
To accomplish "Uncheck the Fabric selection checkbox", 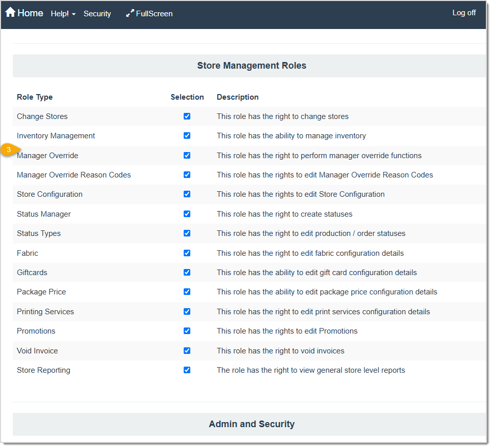I will point(187,253).
